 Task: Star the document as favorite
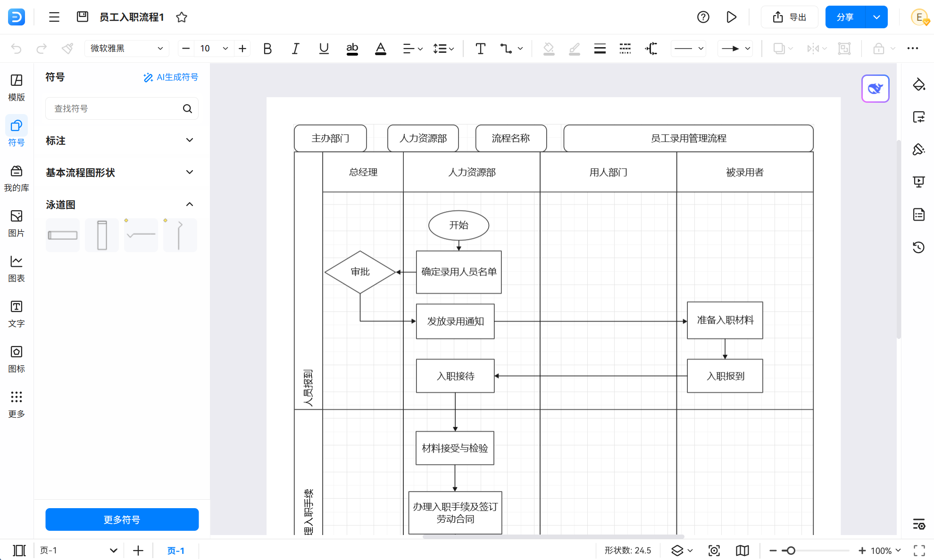182,17
